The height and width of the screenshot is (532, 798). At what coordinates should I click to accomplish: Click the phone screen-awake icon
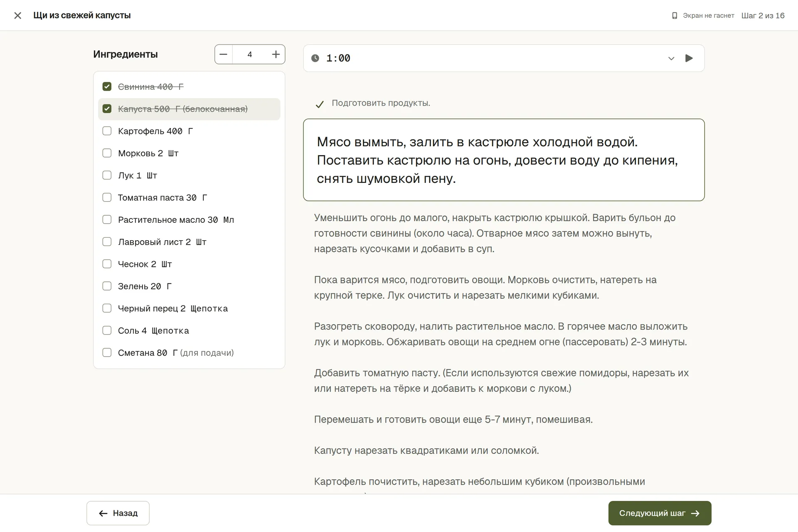point(675,15)
